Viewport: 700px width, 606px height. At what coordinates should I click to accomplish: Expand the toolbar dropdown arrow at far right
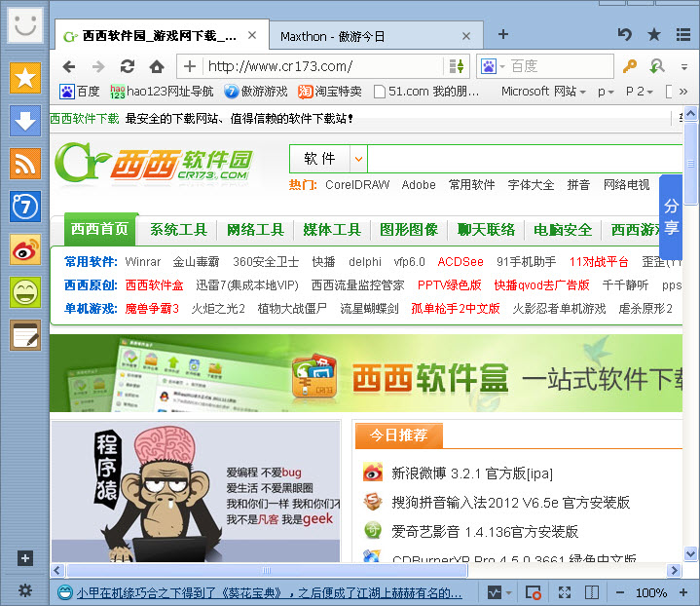(683, 67)
